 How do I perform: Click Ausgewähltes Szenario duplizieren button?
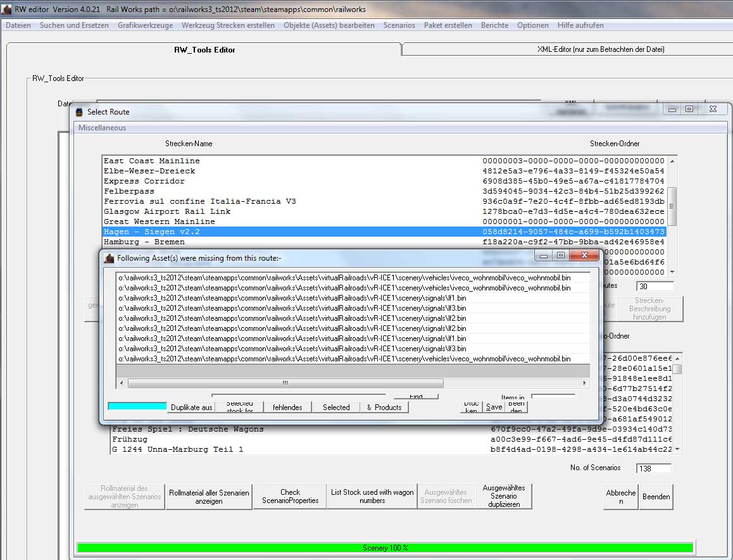504,496
